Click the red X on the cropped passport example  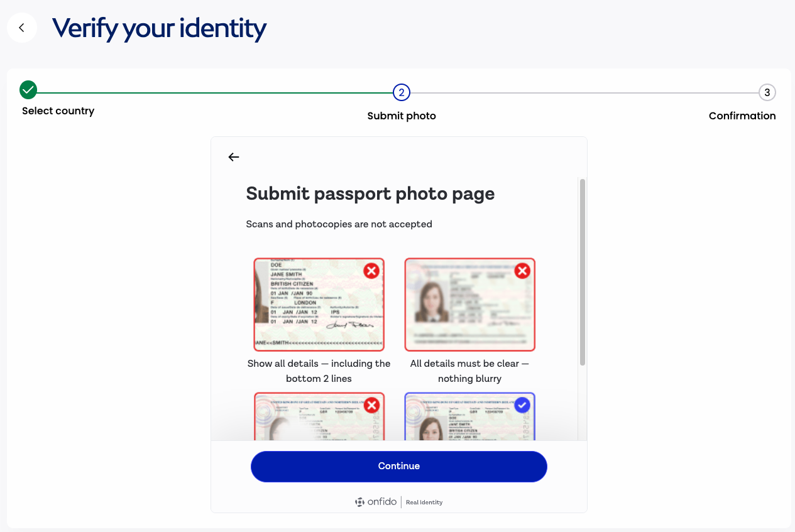pyautogui.click(x=370, y=270)
